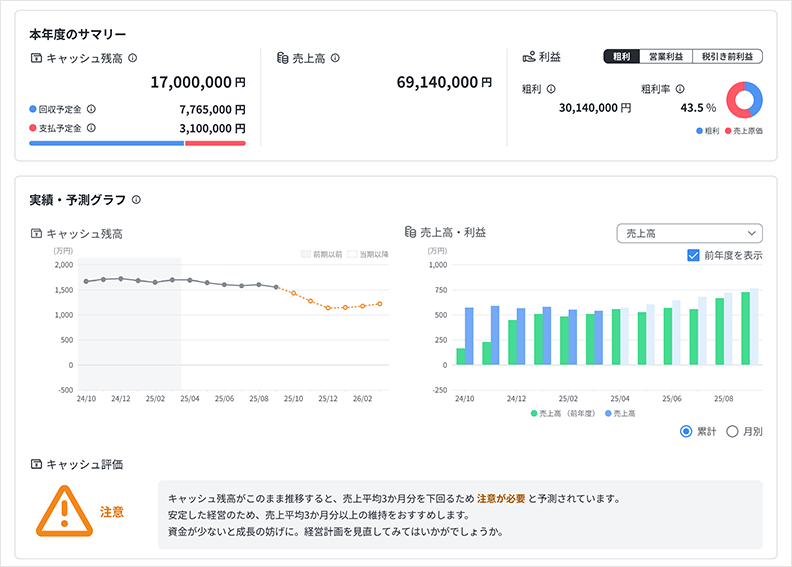792x567 pixels.
Task: Click blue segment of cash progress bar
Action: coord(107,143)
